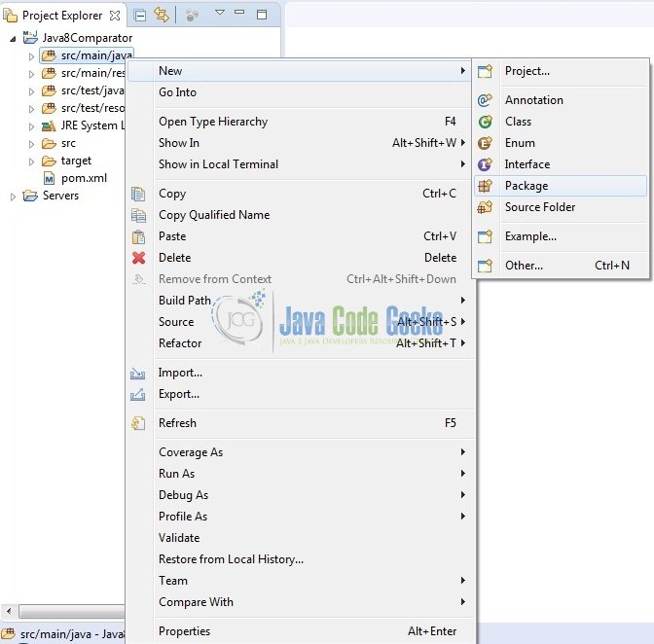This screenshot has width=654, height=644.
Task: Expand the src/test/java folder arrow
Action: pyautogui.click(x=31, y=91)
